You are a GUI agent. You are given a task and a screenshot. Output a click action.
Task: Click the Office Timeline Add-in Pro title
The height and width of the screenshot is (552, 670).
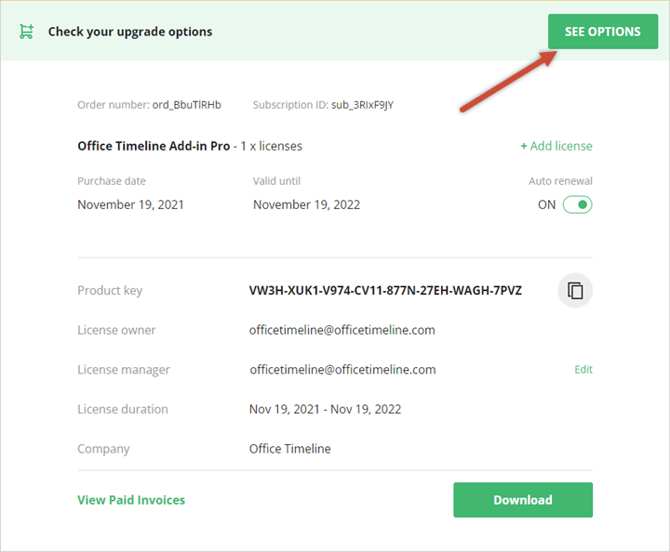(152, 146)
